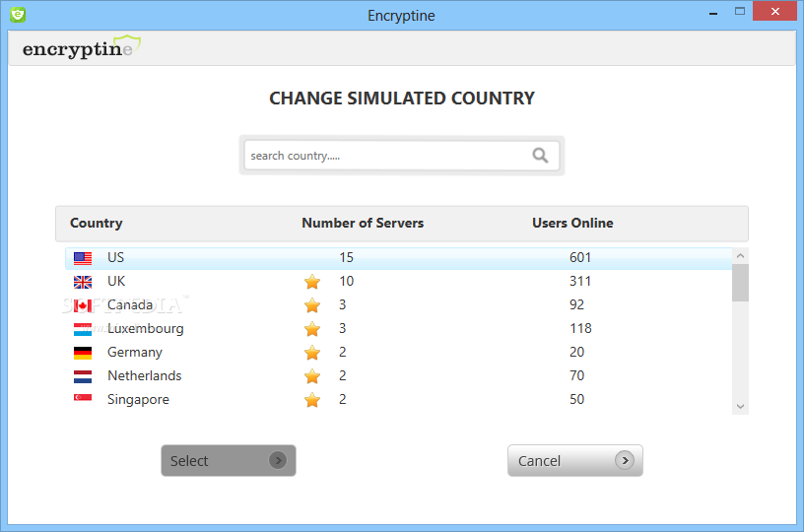Minimize the Encryptine window

712,12
